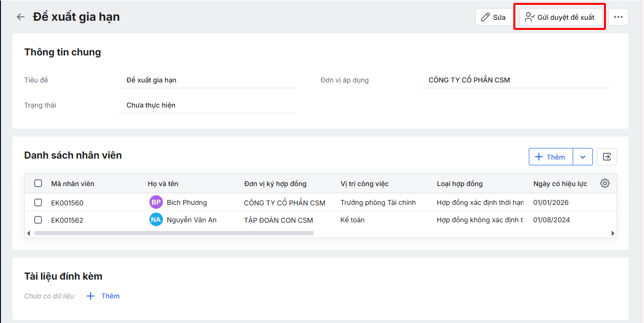Click the export icon beside Thêm dropdown
644x323 pixels.
[x=606, y=157]
